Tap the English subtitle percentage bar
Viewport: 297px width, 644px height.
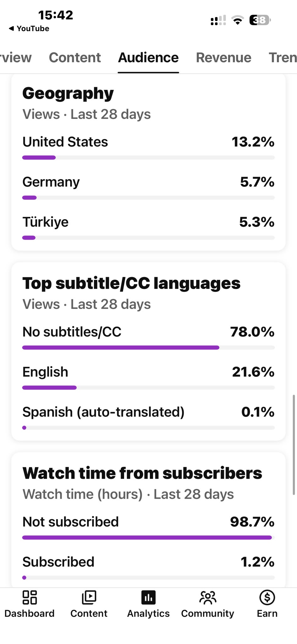(148, 388)
